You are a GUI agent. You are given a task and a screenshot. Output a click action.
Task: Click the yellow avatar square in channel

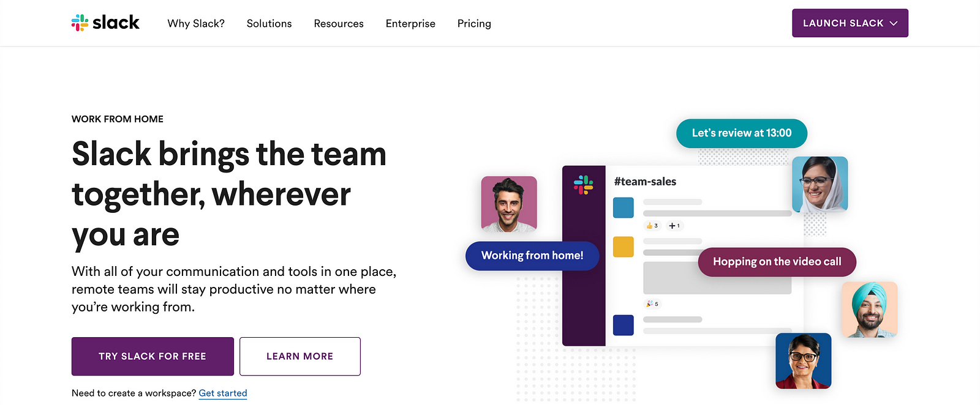point(624,247)
